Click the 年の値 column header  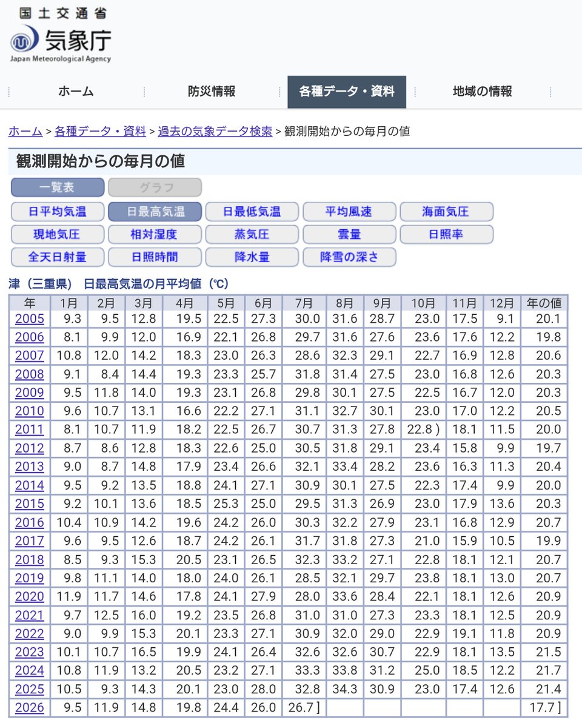(544, 303)
